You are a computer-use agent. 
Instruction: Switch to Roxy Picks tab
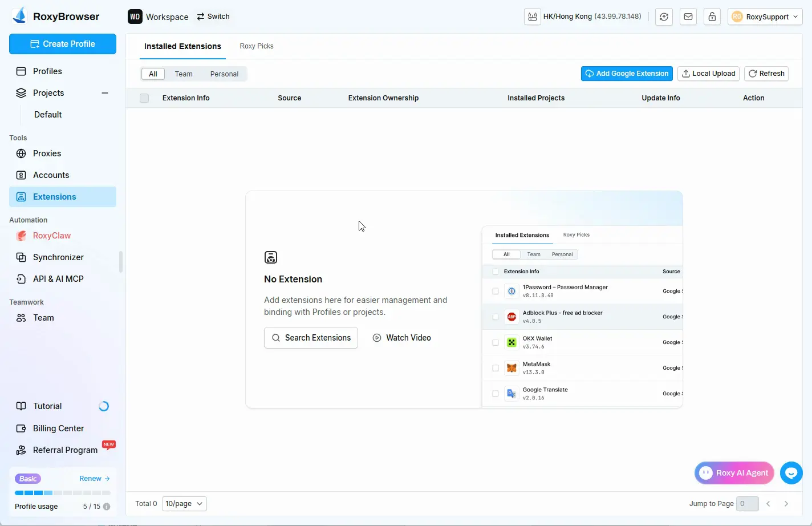click(257, 46)
